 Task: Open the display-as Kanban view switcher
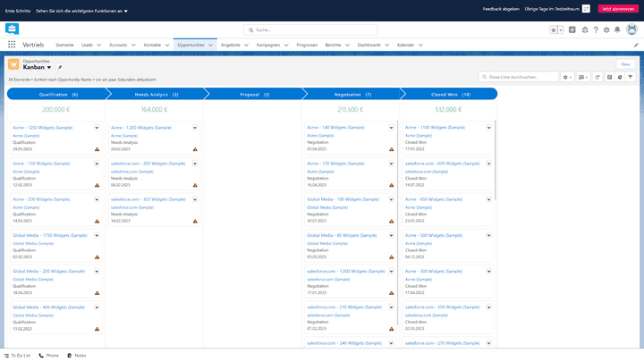click(583, 77)
